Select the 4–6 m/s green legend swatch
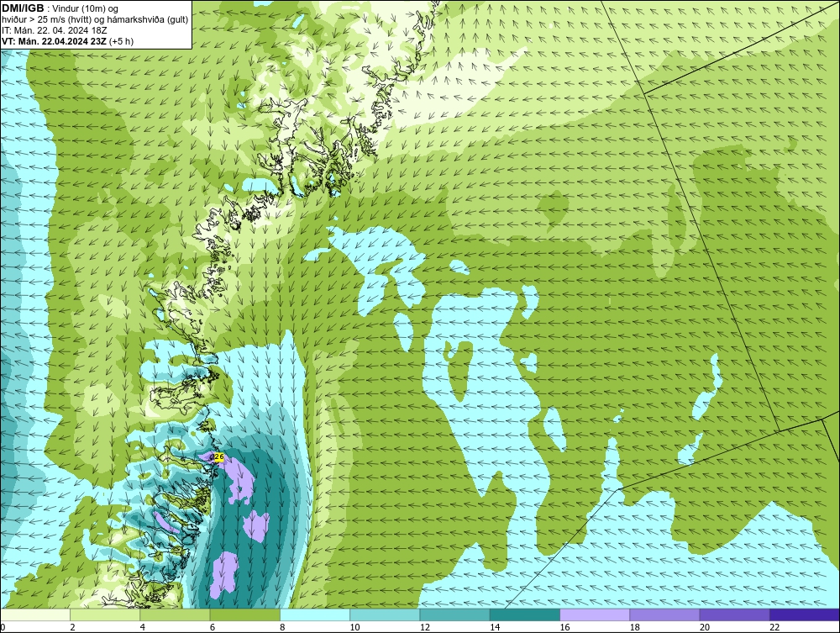Screen dimensions: 840x633 (x=176, y=615)
